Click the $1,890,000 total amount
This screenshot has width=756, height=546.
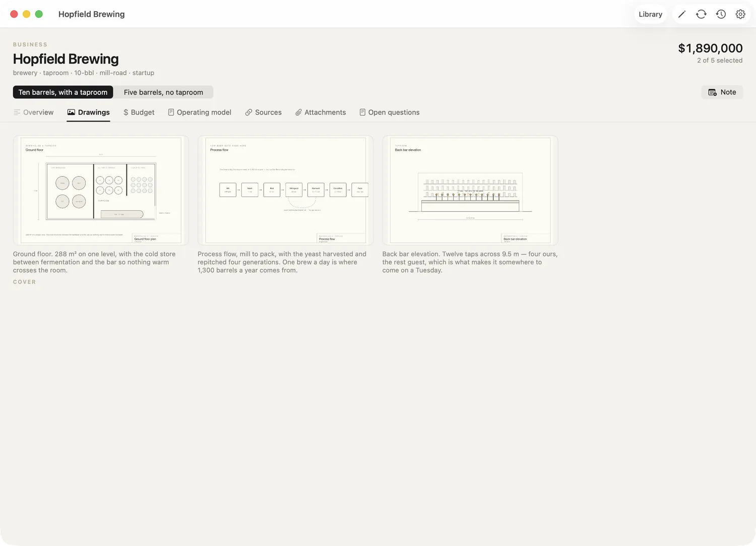[710, 48]
